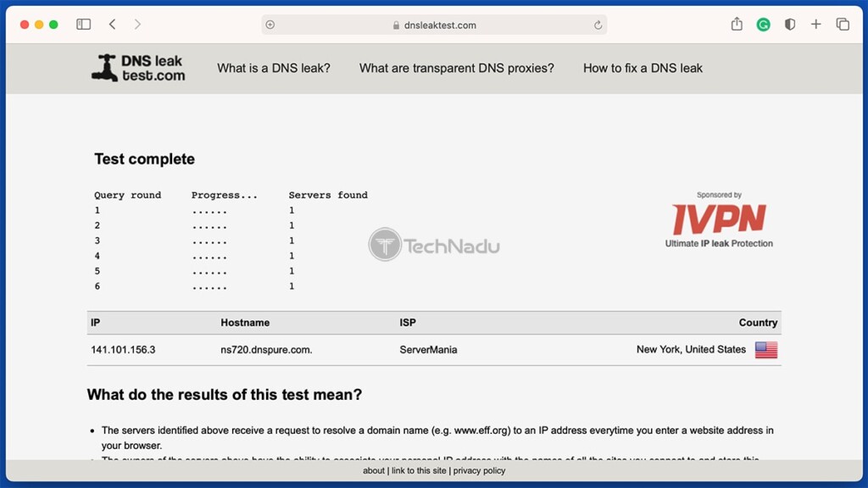Click the about footer link
This screenshot has height=488, width=868.
374,471
